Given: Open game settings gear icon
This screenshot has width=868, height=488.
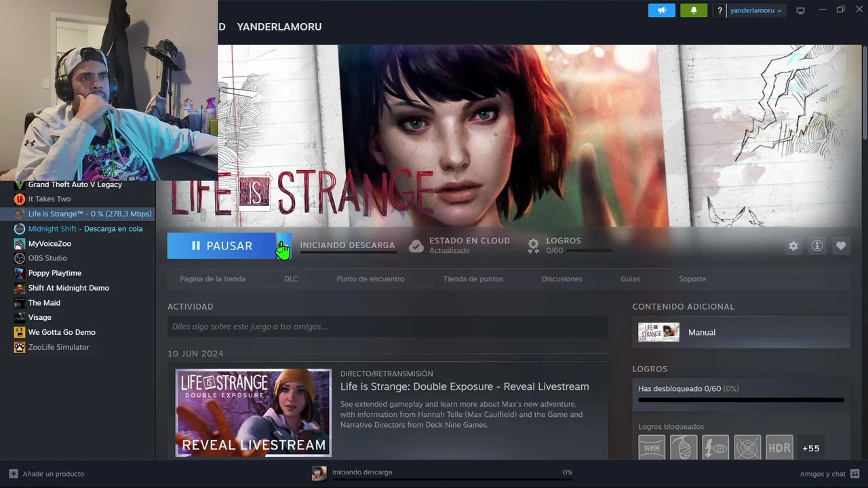Looking at the screenshot, I should (793, 246).
